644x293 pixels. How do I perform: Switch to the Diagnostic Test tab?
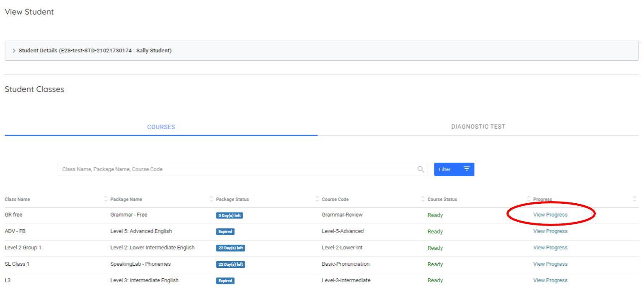[x=478, y=126]
